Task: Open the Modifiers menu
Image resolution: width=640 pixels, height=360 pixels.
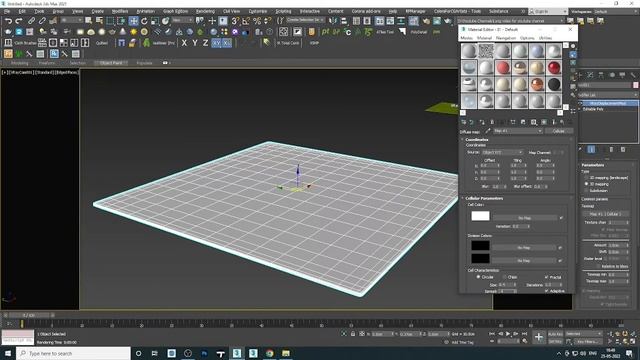Action: point(120,11)
